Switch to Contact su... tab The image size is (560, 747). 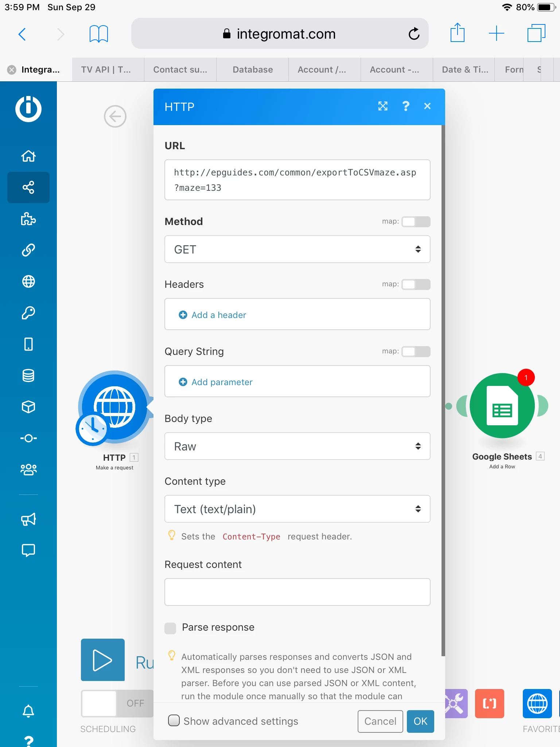point(180,70)
